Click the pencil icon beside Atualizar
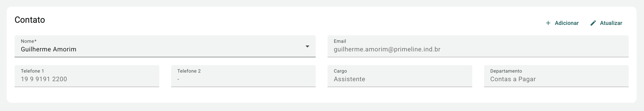The height and width of the screenshot is (111, 644). tap(593, 23)
